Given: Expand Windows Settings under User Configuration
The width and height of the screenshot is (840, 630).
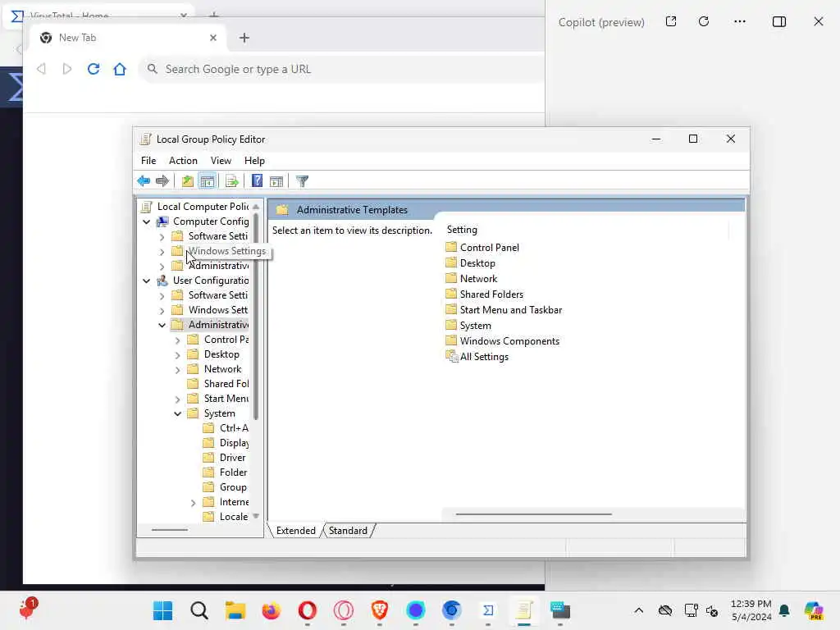Looking at the screenshot, I should pos(162,310).
